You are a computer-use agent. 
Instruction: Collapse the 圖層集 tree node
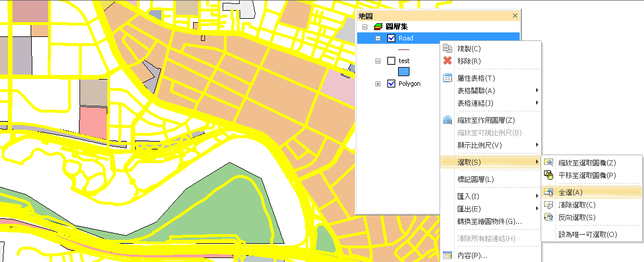point(365,27)
